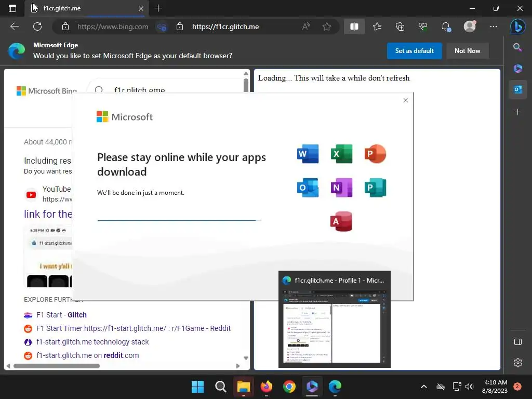Launch Google Chrome from taskbar
532x399 pixels.
(289, 387)
